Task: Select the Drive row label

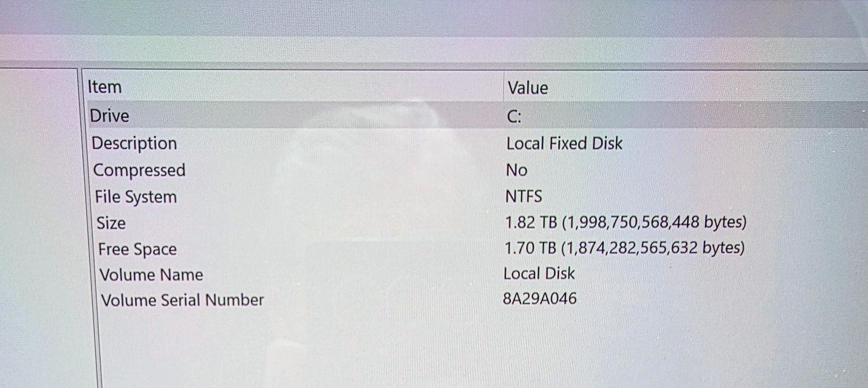Action: 109,116
